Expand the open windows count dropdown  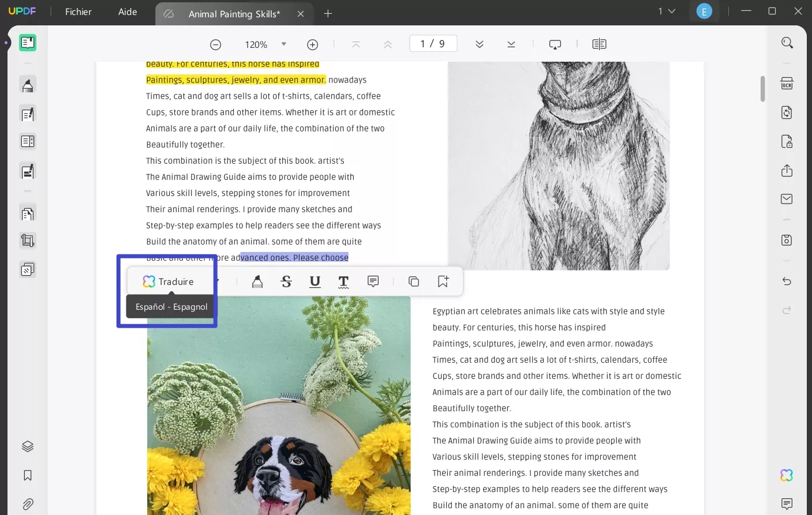[x=667, y=12]
